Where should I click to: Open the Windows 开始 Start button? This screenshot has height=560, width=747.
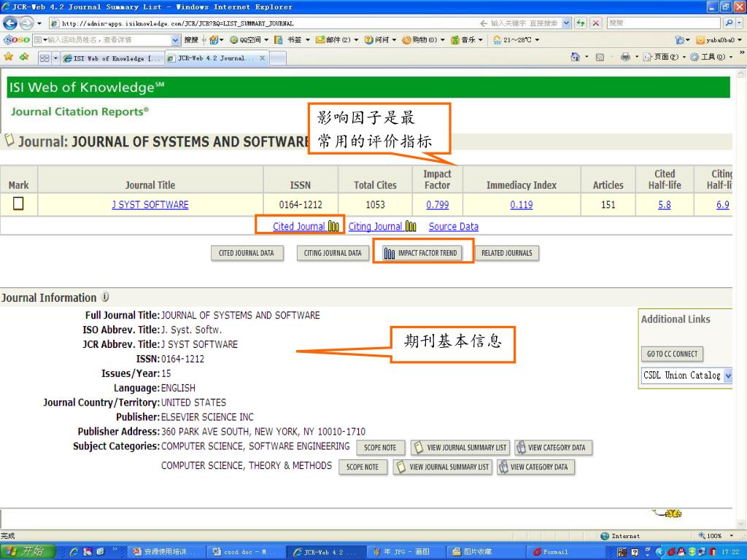click(28, 551)
